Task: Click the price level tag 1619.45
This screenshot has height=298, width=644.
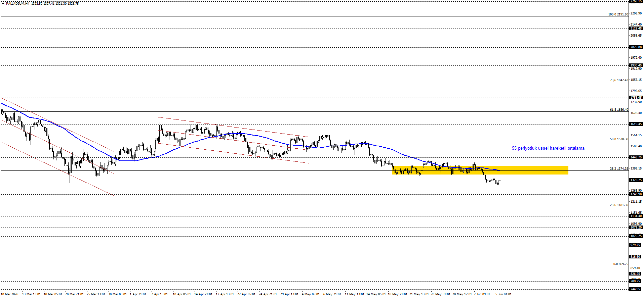Action: (x=636, y=124)
